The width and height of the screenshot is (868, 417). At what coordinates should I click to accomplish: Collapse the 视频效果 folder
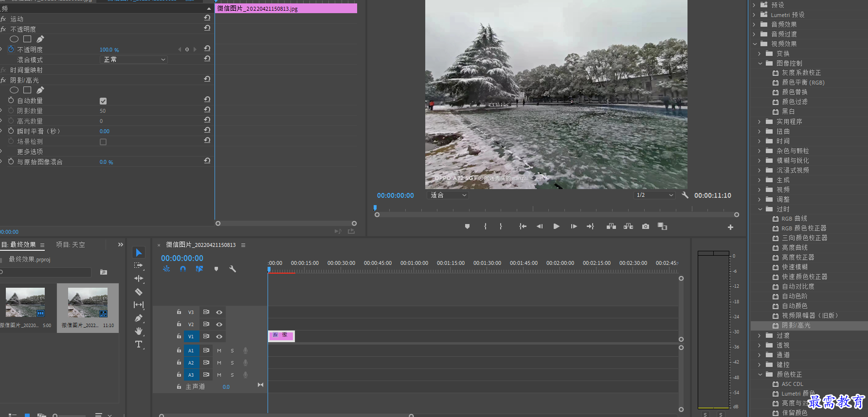click(x=755, y=44)
